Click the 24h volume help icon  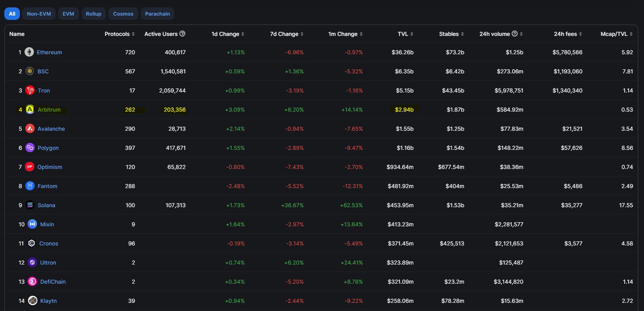(x=515, y=34)
